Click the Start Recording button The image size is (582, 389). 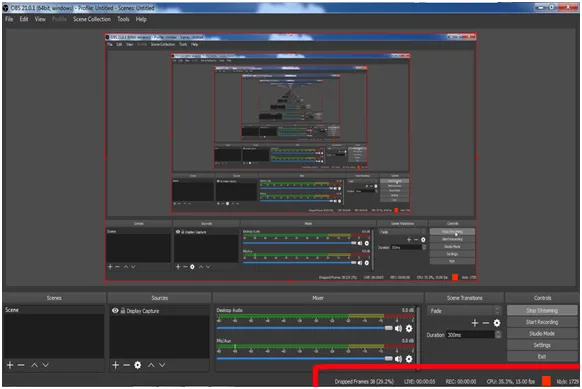pyautogui.click(x=542, y=322)
